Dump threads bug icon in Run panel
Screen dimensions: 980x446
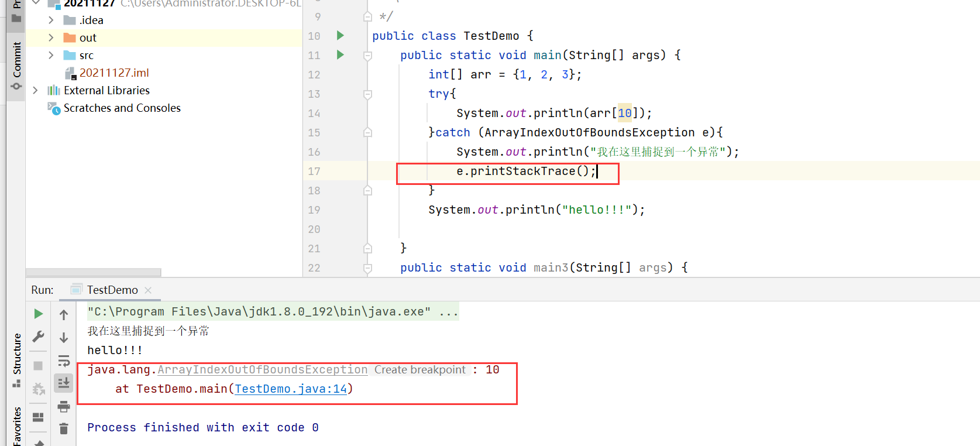coord(39,389)
